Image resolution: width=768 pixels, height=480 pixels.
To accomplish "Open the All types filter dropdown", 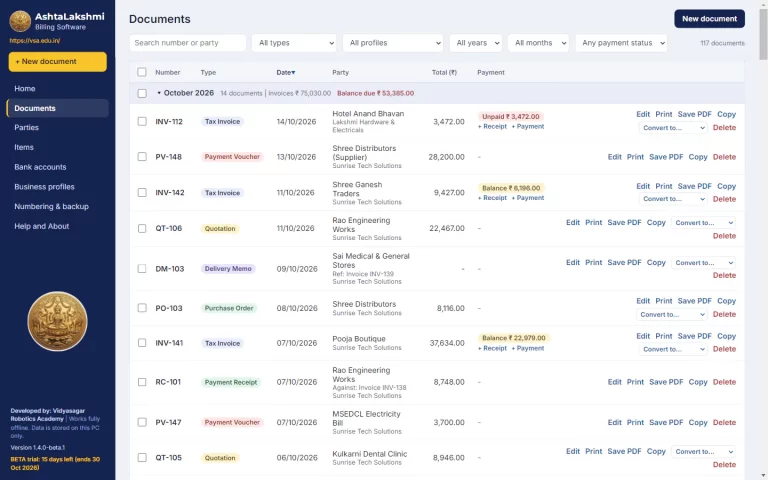I will click(294, 43).
